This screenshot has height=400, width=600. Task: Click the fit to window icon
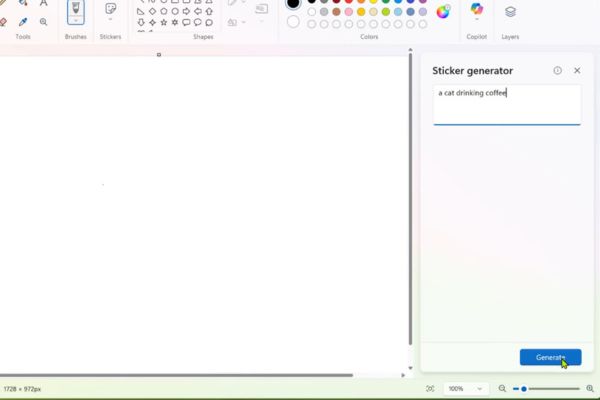(430, 388)
